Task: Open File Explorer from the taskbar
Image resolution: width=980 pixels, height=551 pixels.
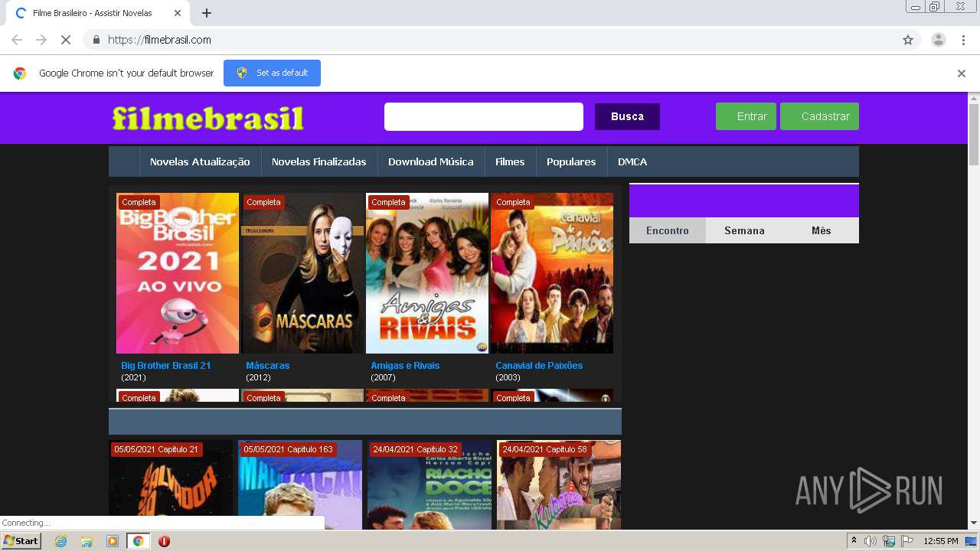Action: click(x=87, y=541)
